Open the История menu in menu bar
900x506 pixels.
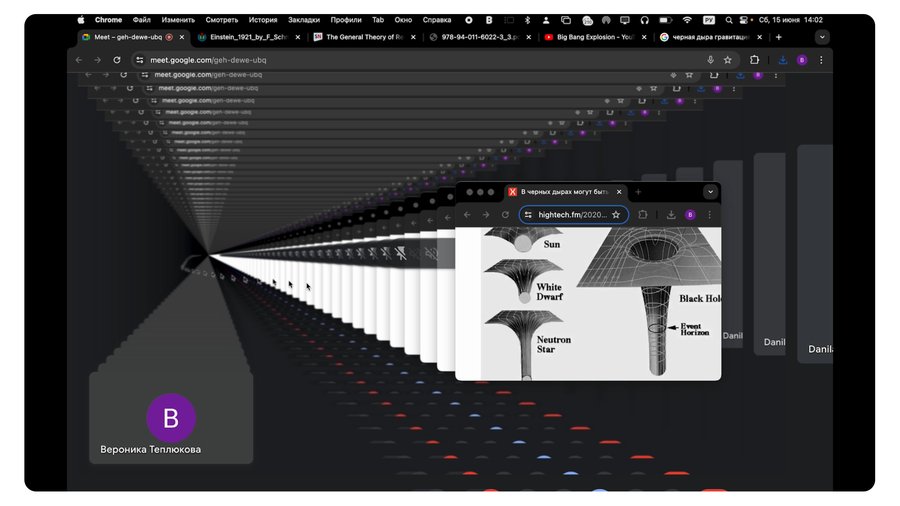coord(263,20)
